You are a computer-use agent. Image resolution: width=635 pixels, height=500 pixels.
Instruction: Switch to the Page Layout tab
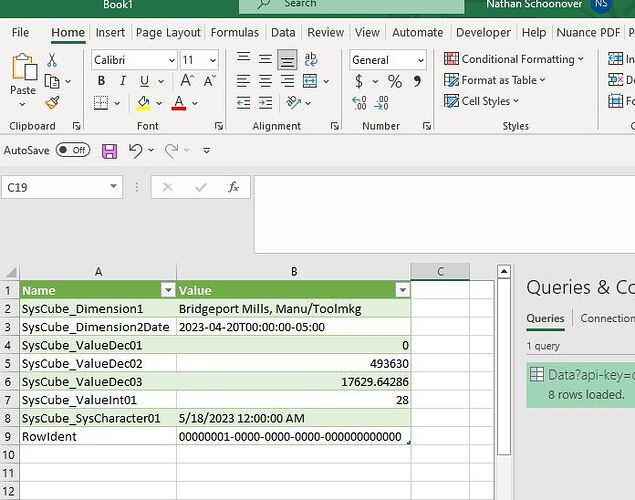[168, 32]
